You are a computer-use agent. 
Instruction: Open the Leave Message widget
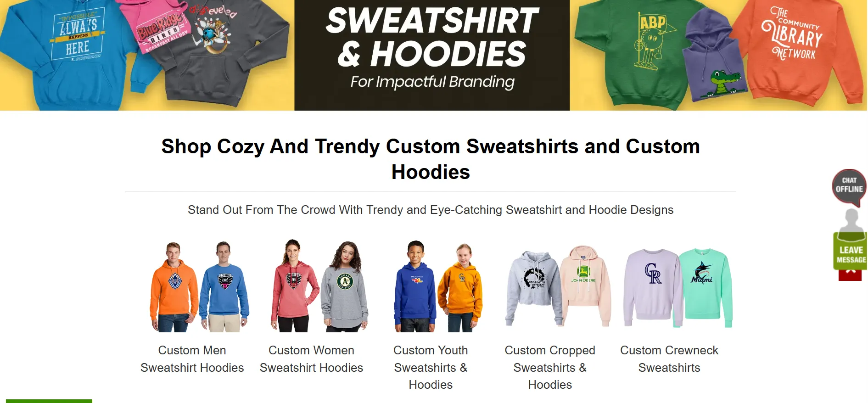click(x=851, y=251)
